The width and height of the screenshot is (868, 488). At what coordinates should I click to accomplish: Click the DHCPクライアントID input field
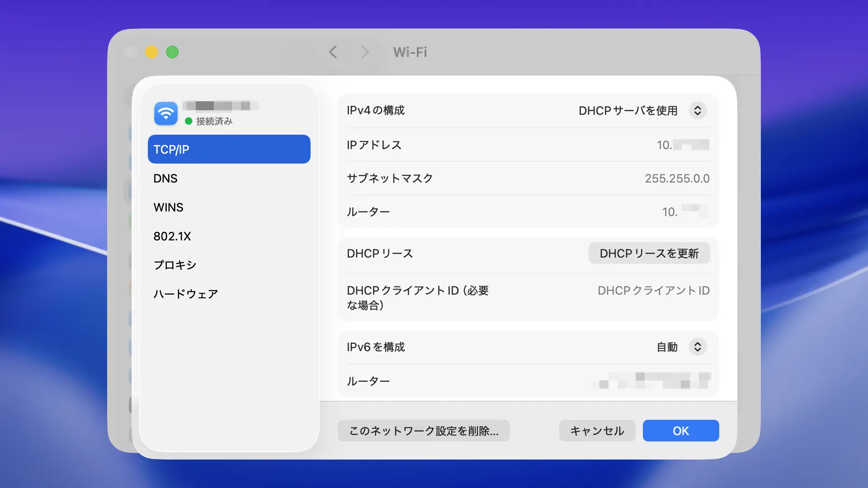(x=653, y=291)
